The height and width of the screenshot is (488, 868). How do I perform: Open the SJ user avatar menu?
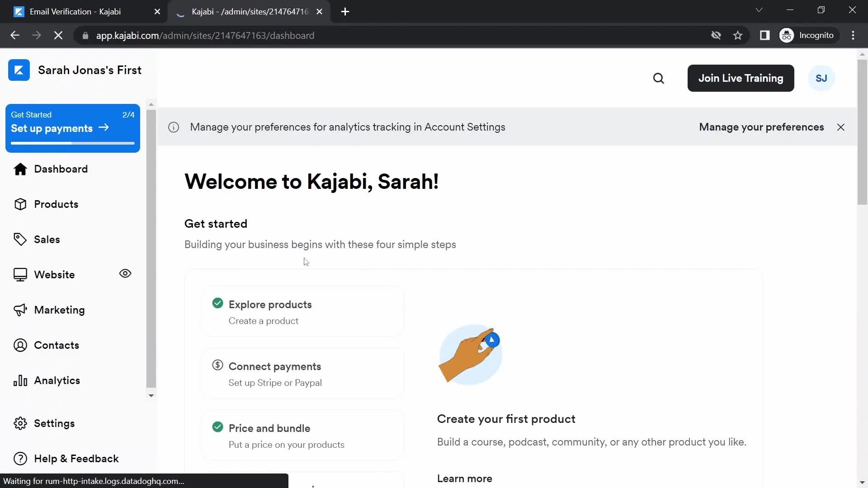821,78
